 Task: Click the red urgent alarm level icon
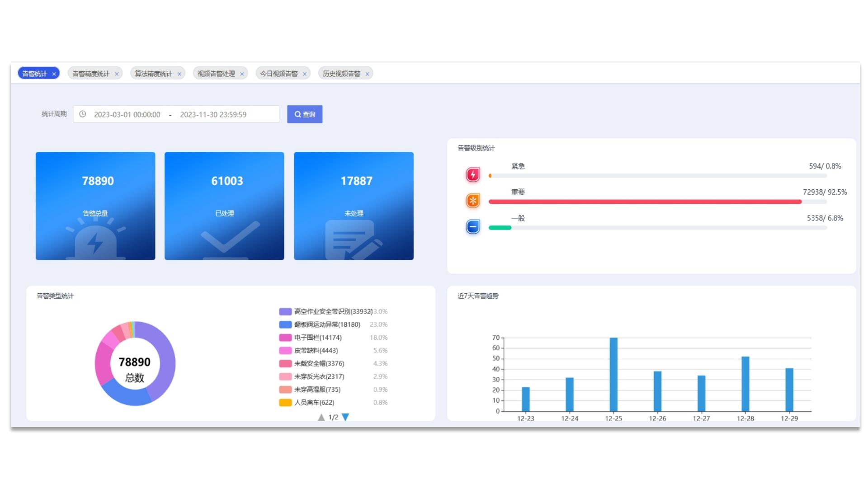pyautogui.click(x=473, y=174)
